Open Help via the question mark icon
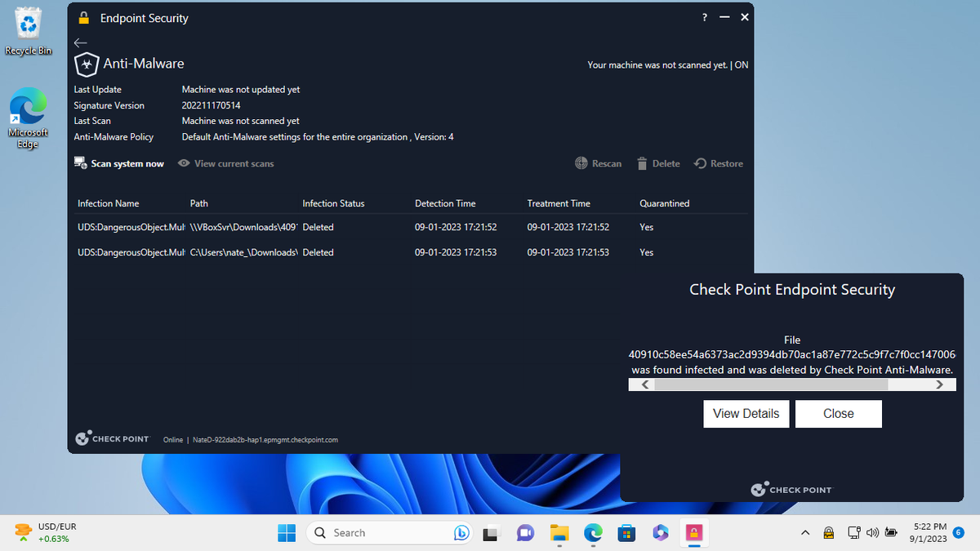 coord(704,16)
